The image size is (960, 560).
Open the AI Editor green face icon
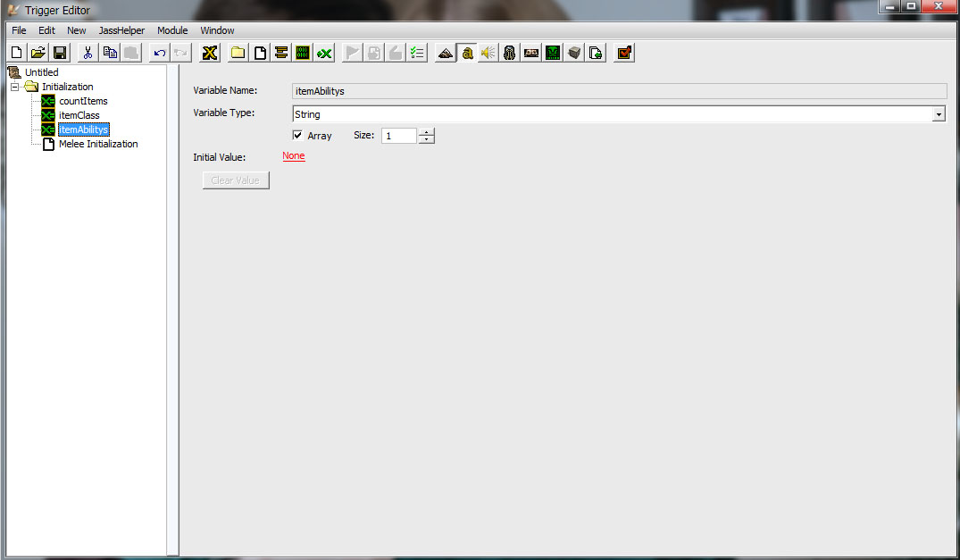(x=553, y=54)
